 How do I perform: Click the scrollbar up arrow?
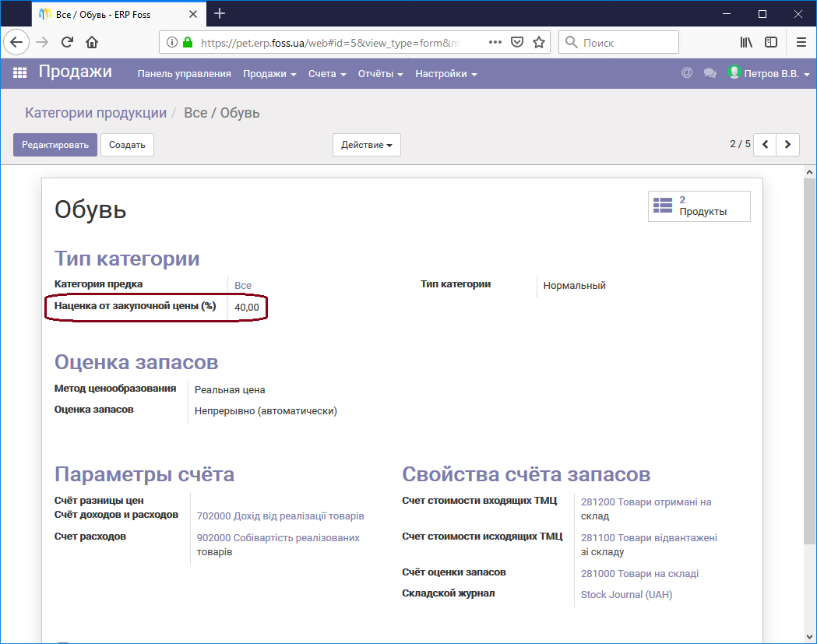tap(809, 172)
